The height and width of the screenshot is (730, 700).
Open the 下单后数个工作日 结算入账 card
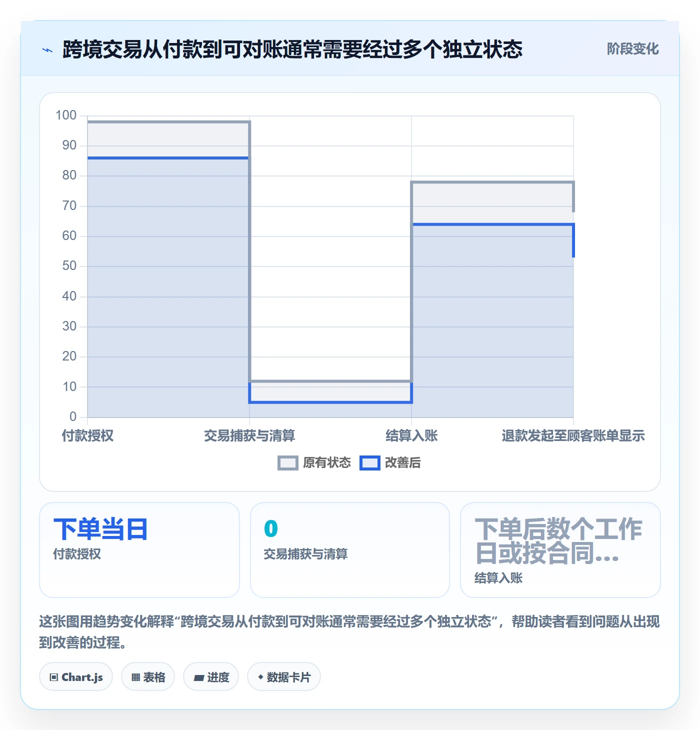(x=560, y=550)
